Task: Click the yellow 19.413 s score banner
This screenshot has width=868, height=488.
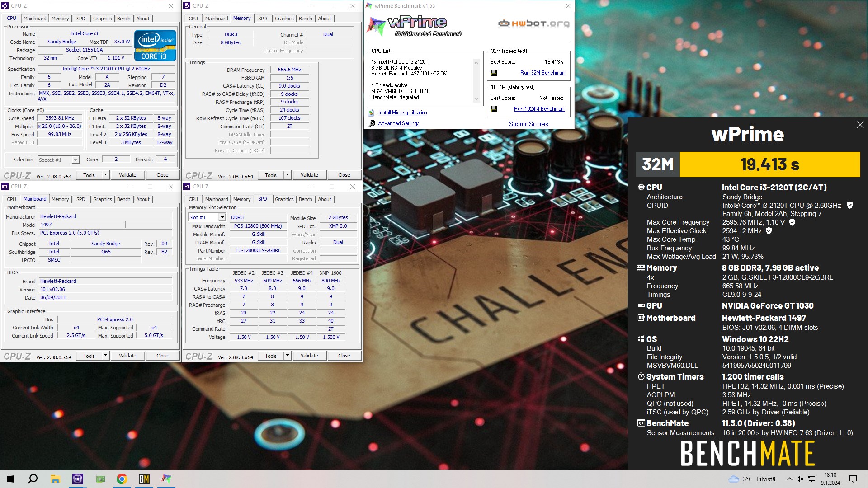Action: click(x=770, y=164)
